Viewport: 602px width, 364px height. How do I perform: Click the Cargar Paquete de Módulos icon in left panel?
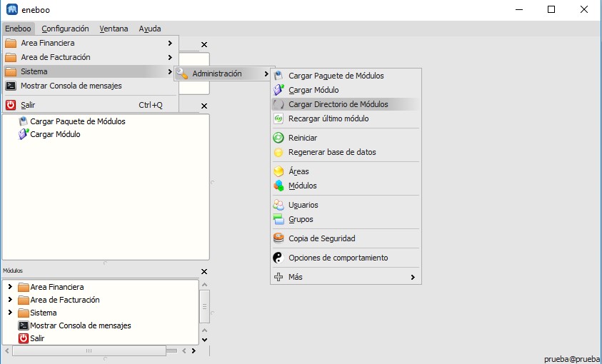[24, 121]
